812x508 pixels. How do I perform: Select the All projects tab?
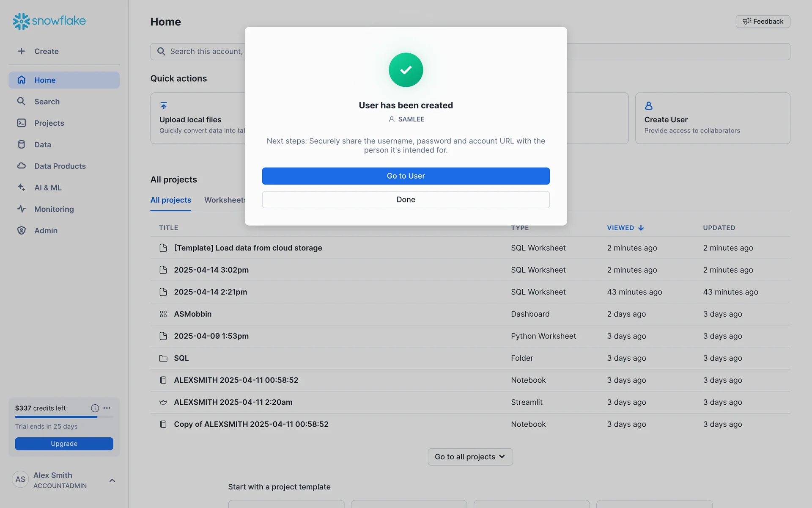click(x=170, y=200)
